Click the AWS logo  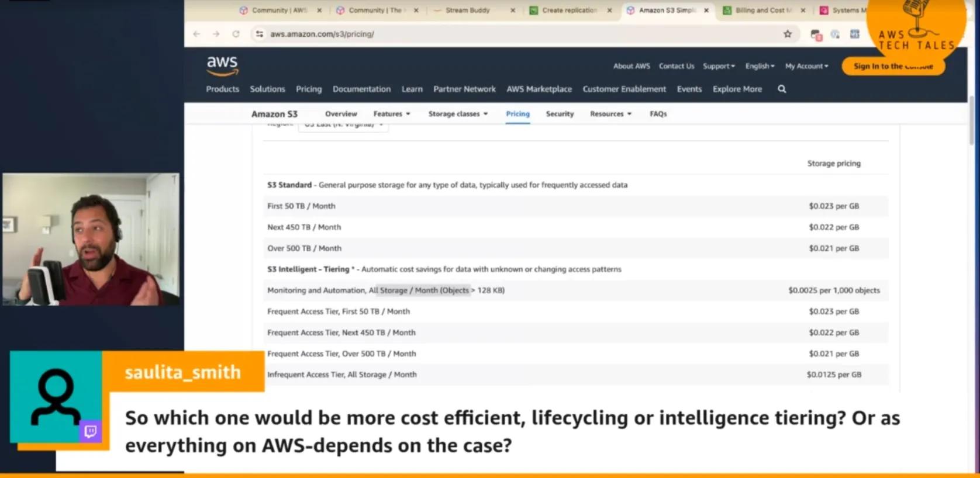[x=222, y=65]
